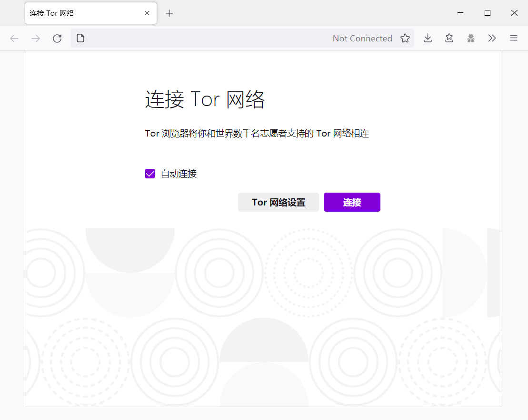The width and height of the screenshot is (528, 420).
Task: Click the back navigation arrow
Action: tap(14, 39)
